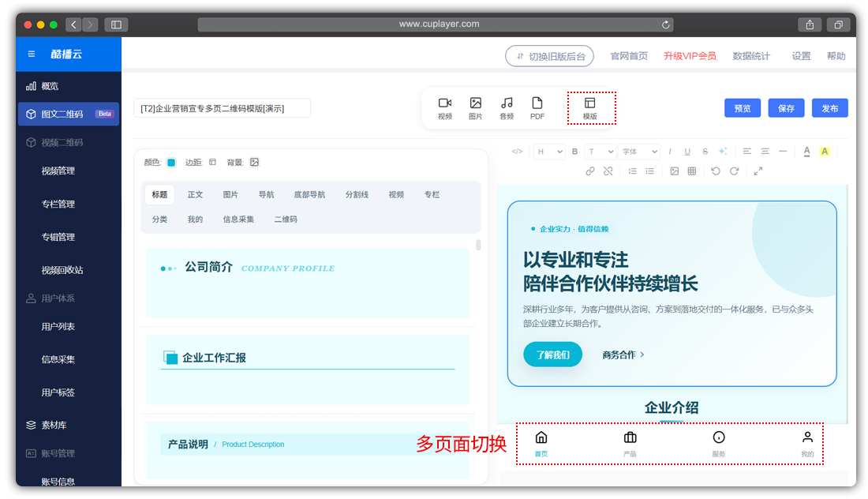Toggle strikethrough formatting
The image size is (868, 499).
click(705, 151)
